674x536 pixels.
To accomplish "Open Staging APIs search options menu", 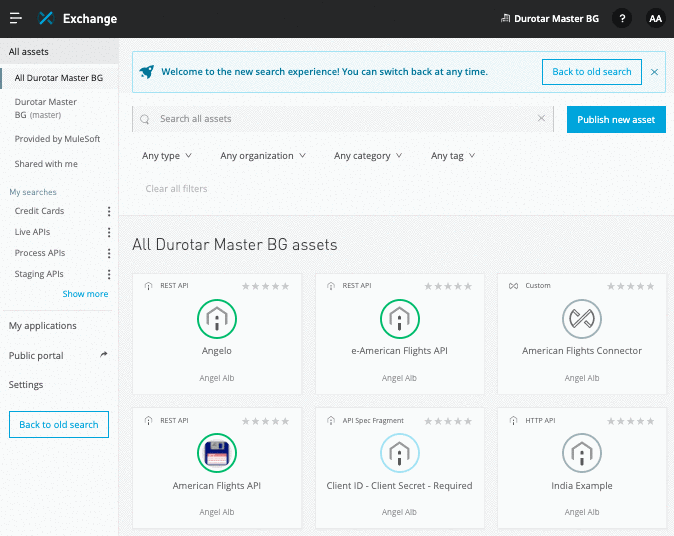I will coord(109,274).
